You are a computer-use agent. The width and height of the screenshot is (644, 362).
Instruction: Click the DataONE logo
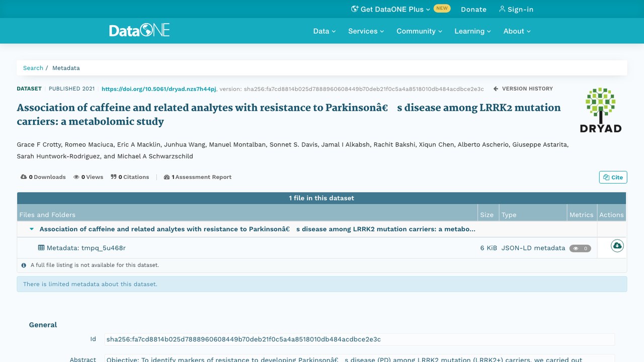tap(139, 30)
